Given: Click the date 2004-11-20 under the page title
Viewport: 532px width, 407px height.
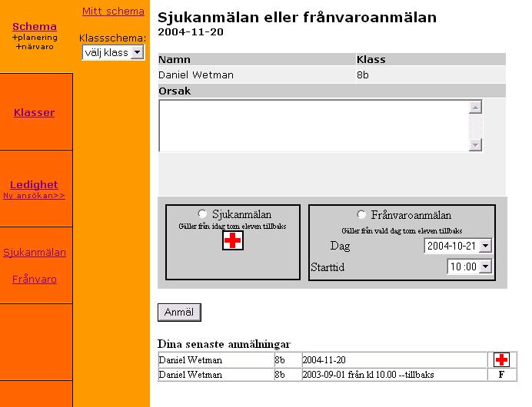Looking at the screenshot, I should 191,31.
